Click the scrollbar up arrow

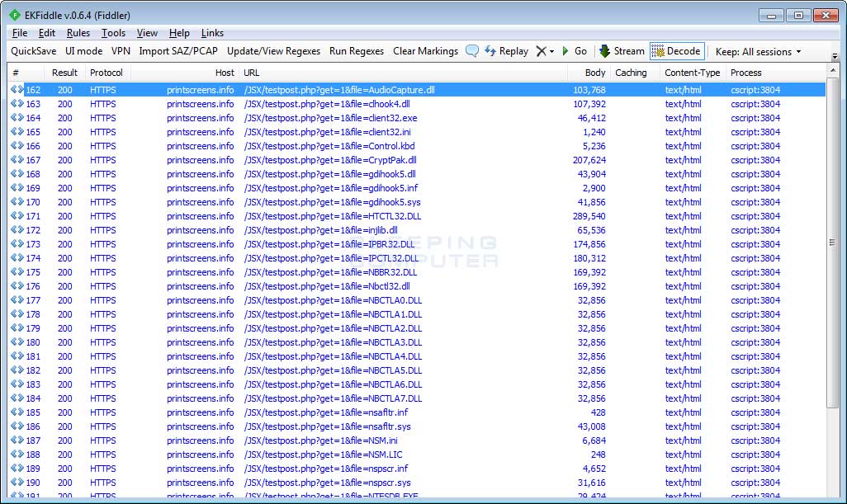[832, 70]
